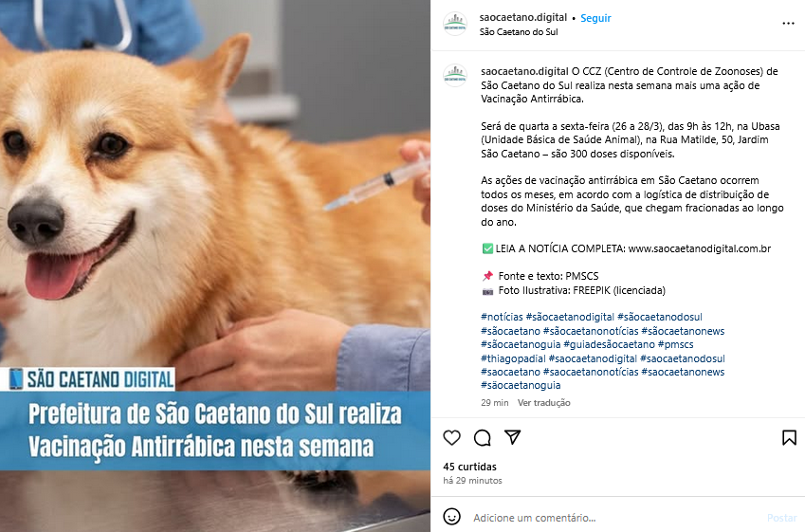View the 45 curtidas likes list

point(469,467)
